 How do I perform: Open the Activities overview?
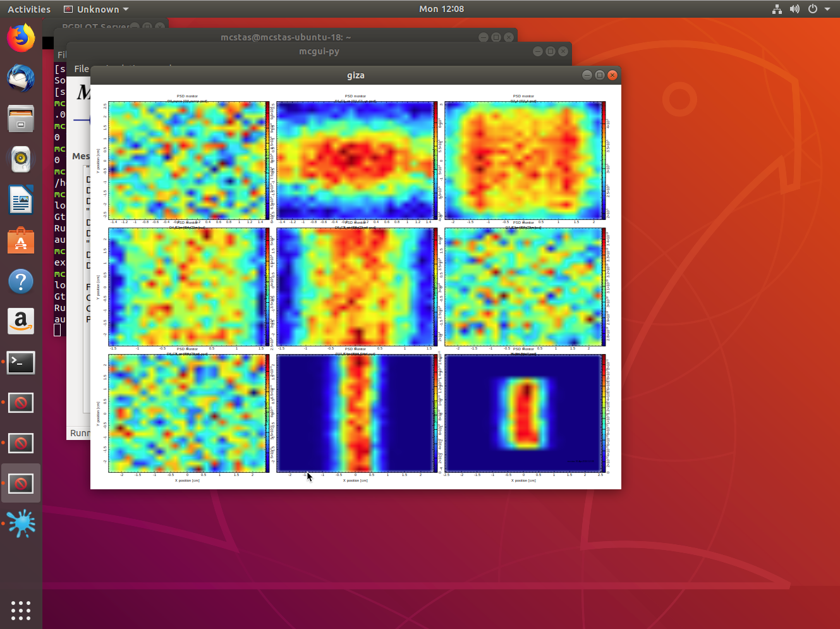(x=29, y=9)
